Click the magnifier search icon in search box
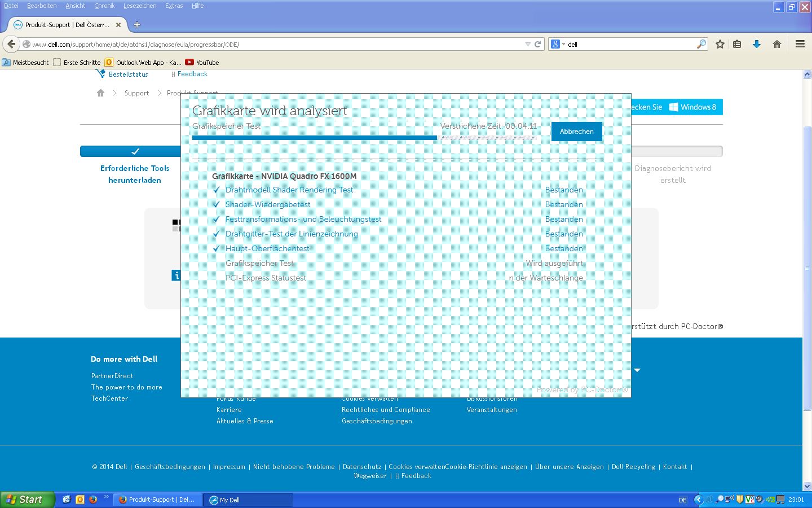Viewport: 812px width, 508px height. click(x=701, y=44)
